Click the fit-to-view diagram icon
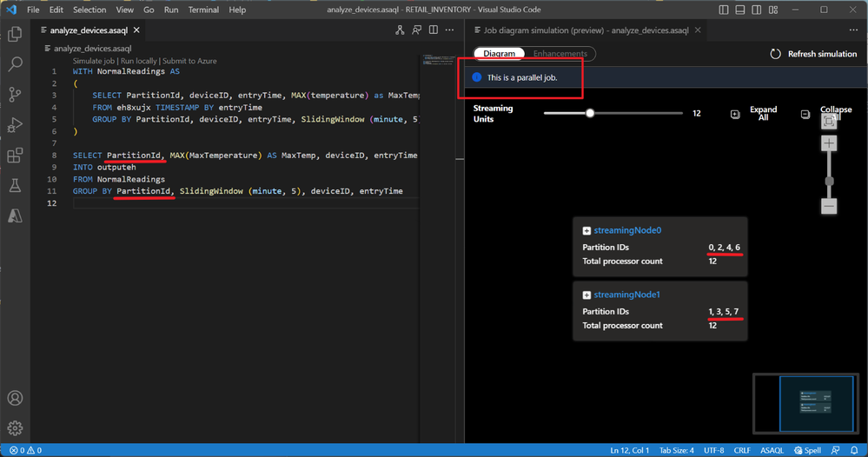The width and height of the screenshot is (868, 457). (x=829, y=122)
